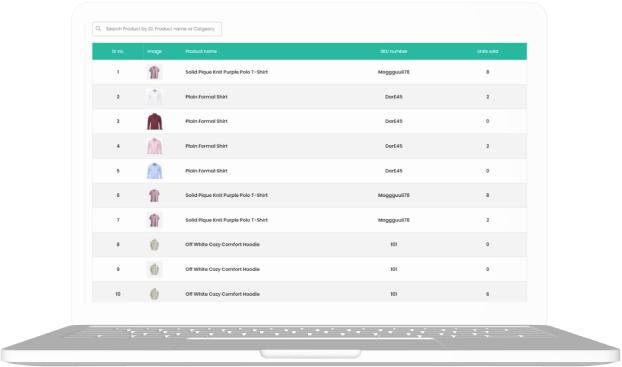
Task: Select Off White Cozy Comfort Hoodie in row 8
Action: click(223, 244)
